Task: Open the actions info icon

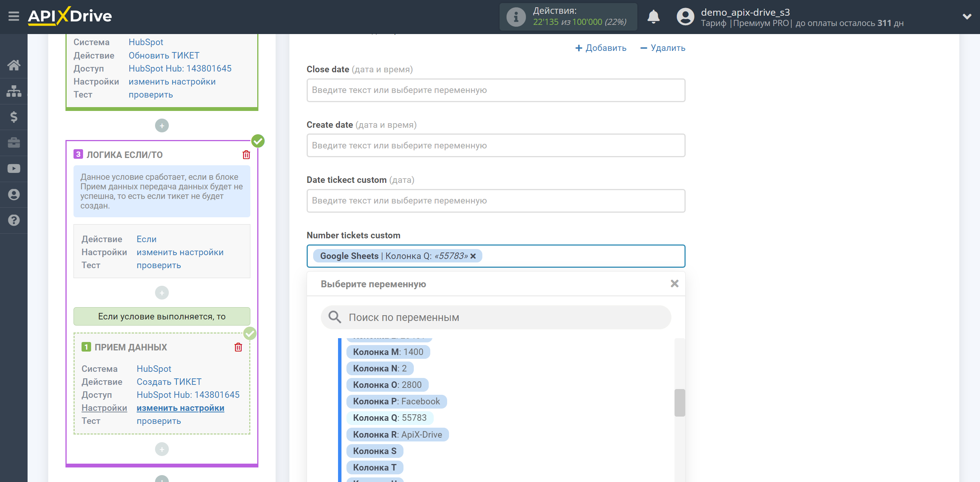Action: click(x=516, y=17)
